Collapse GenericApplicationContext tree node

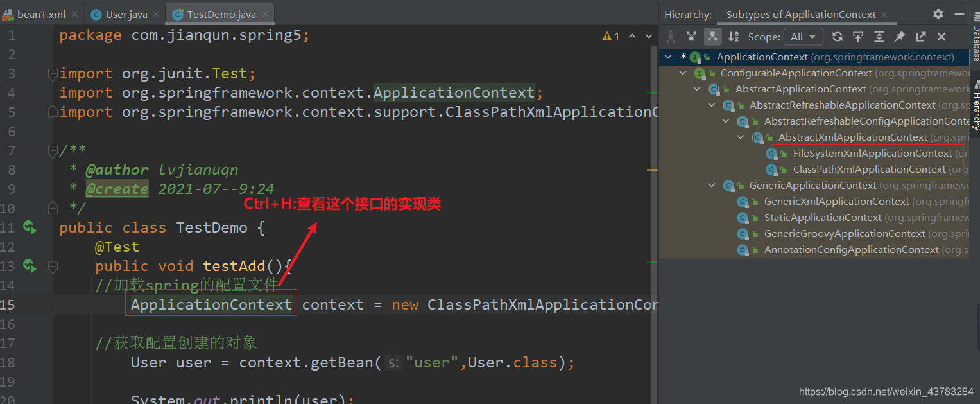click(712, 186)
